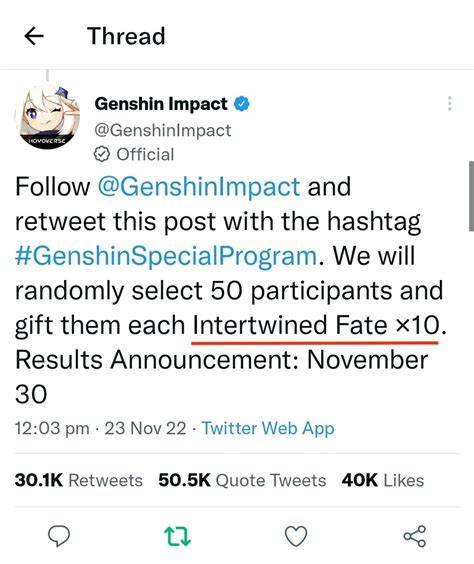Open the reply speech bubble icon
The width and height of the screenshot is (474, 564).
click(59, 536)
